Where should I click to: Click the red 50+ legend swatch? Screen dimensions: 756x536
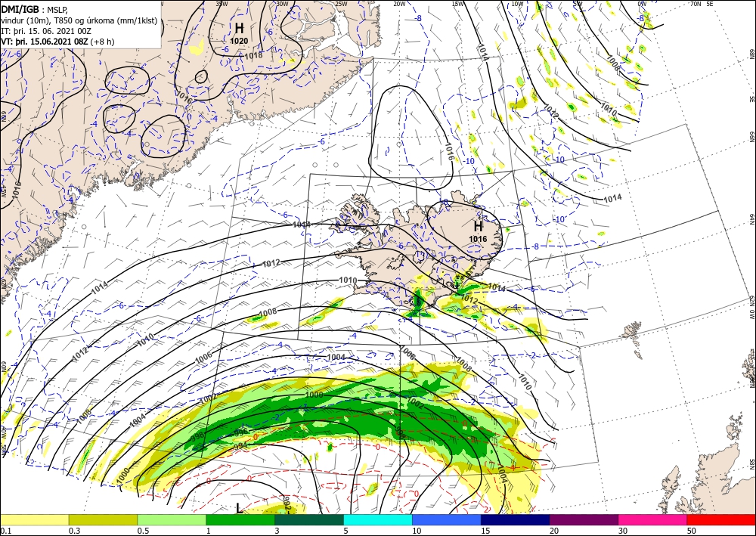point(721,519)
